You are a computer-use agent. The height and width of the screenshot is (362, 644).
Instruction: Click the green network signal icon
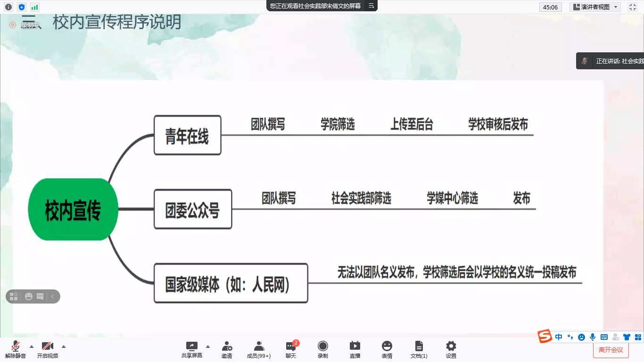34,7
